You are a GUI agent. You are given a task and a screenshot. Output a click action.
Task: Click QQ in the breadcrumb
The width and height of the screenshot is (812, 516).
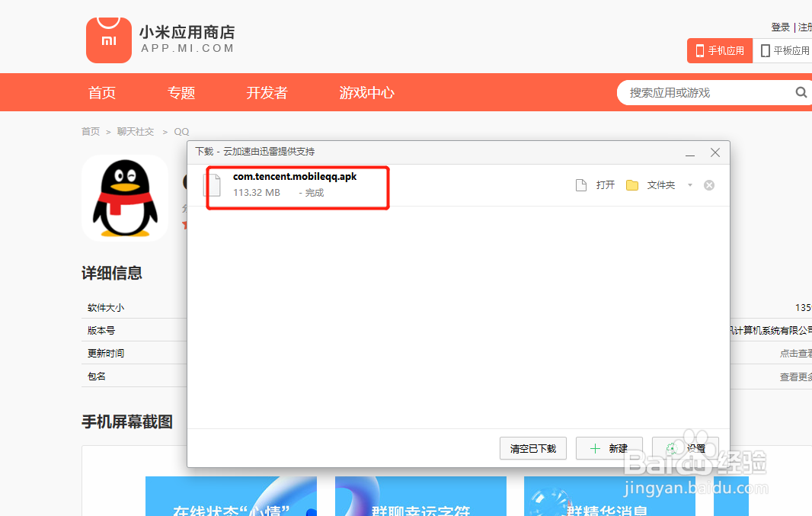[x=181, y=132]
